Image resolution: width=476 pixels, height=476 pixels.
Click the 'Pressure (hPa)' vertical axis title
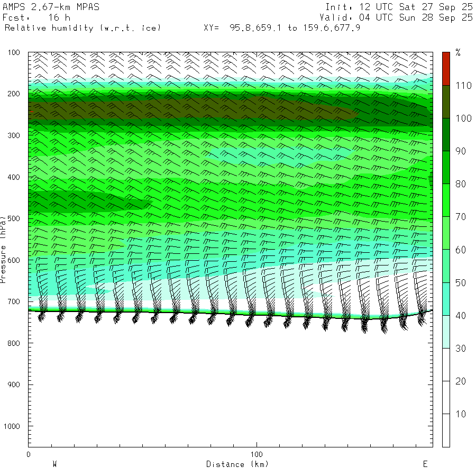click(3, 250)
